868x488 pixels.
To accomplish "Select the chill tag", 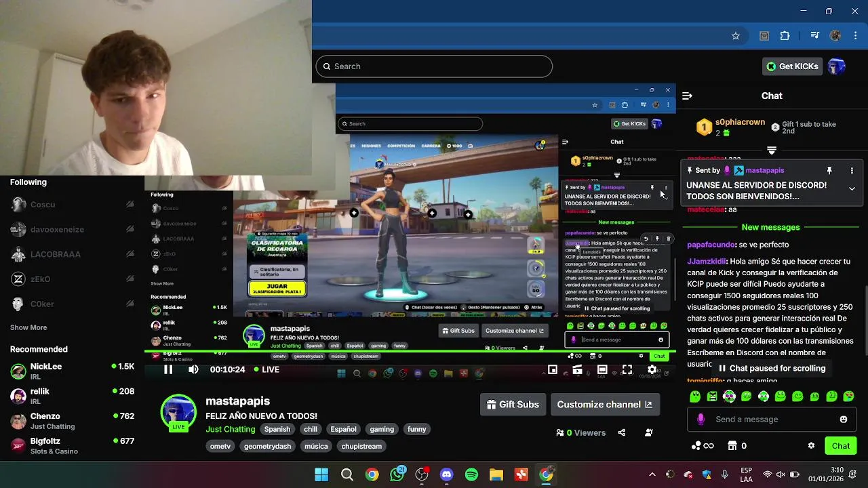I will point(311,429).
